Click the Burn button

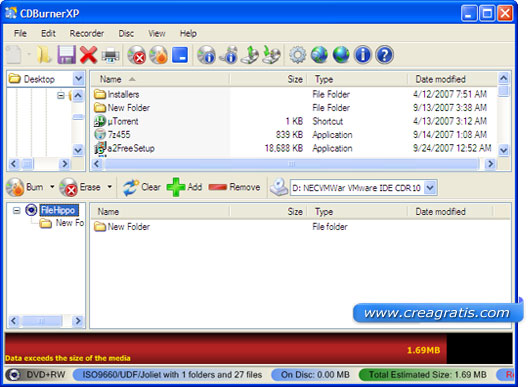click(x=25, y=187)
